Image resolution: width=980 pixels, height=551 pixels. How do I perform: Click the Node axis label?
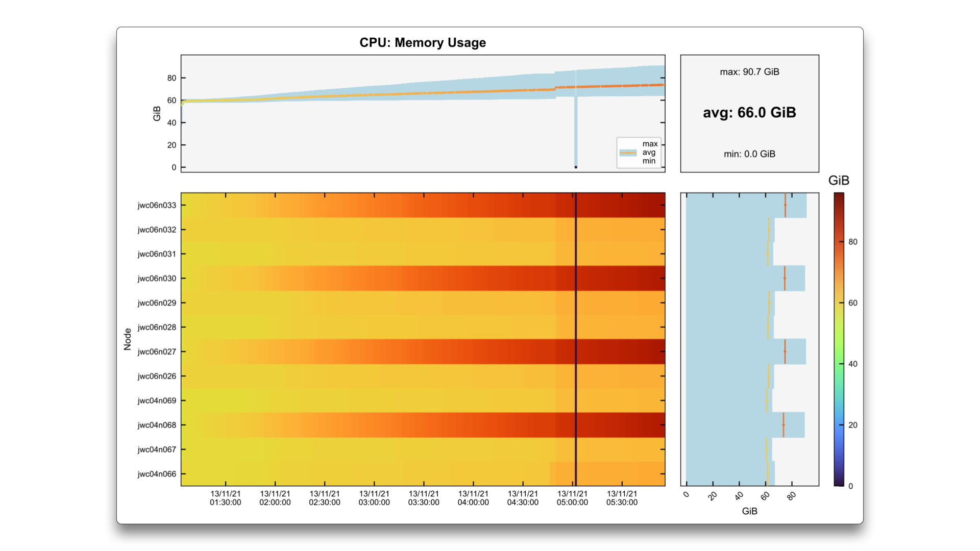(128, 339)
